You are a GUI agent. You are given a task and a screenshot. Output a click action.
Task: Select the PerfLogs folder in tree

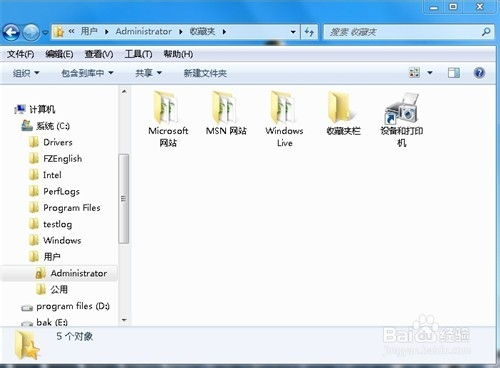[x=61, y=191]
